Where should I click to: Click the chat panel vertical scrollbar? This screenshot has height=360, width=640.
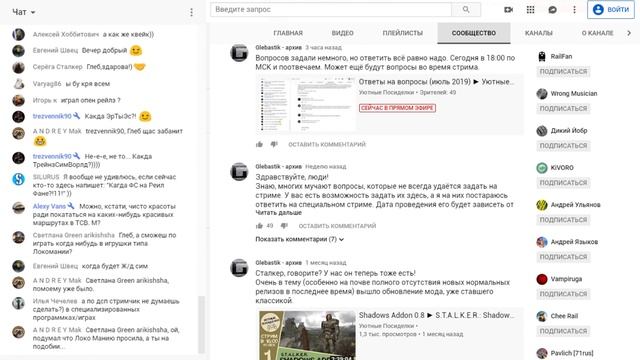point(201,324)
